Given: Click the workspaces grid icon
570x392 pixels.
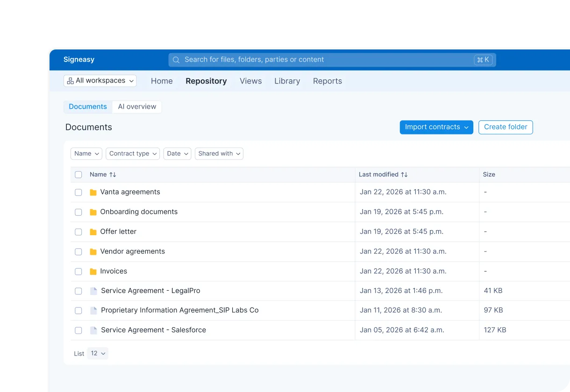Looking at the screenshot, I should (70, 81).
